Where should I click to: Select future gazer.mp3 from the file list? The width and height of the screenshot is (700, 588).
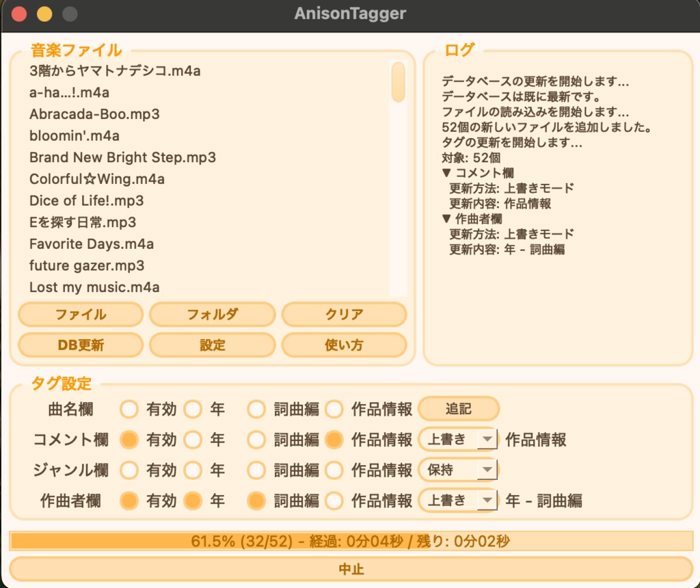(87, 266)
